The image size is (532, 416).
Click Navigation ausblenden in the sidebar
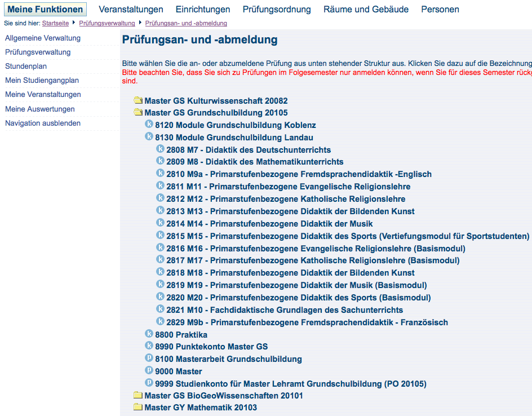pyautogui.click(x=43, y=123)
